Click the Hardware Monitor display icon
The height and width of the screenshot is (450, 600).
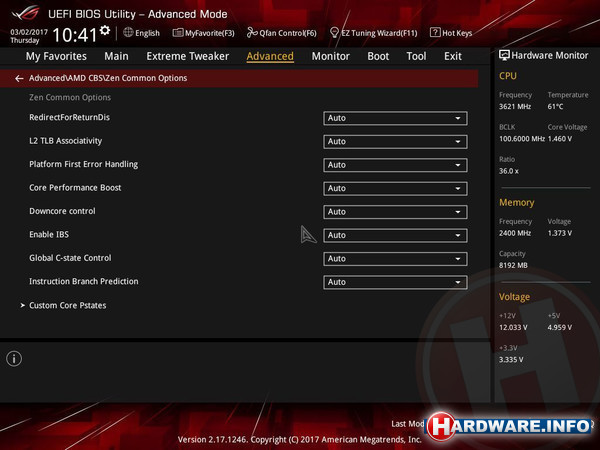tap(504, 55)
